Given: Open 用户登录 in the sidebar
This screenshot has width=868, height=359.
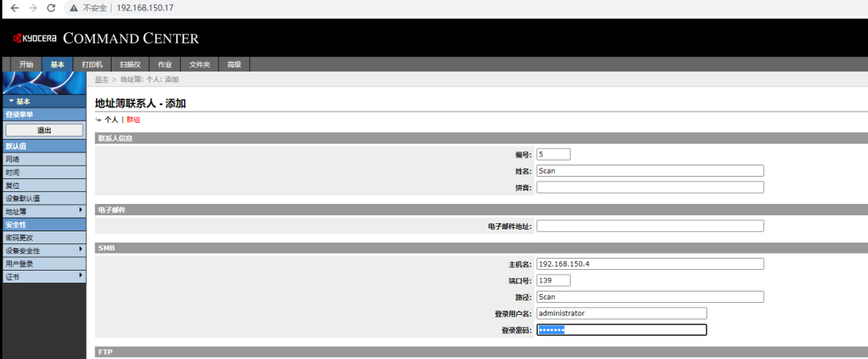Looking at the screenshot, I should coord(44,264).
